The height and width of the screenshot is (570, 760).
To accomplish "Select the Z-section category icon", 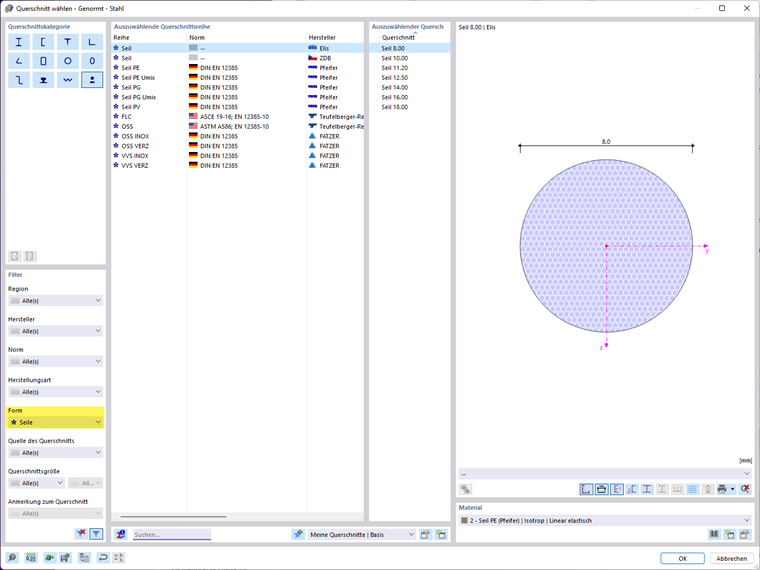I will point(19,80).
